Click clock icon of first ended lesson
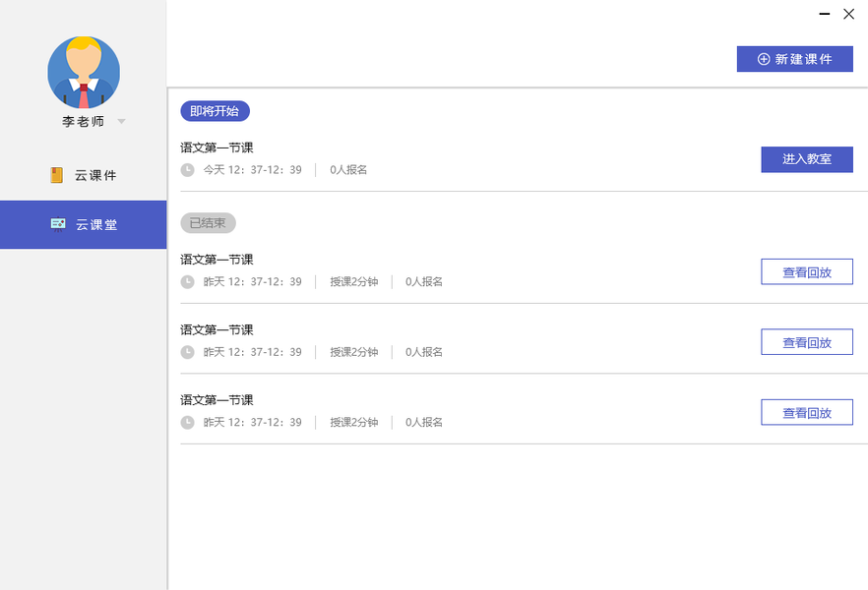 (x=187, y=282)
